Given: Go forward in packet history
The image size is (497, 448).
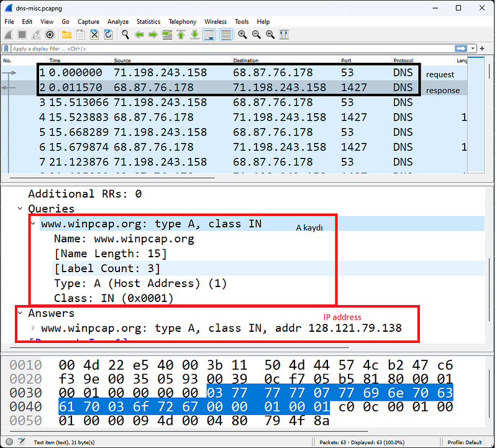Looking at the screenshot, I should coord(153,35).
